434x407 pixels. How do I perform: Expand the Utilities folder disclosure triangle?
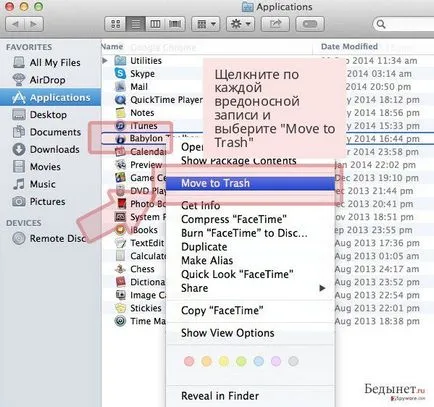105,61
